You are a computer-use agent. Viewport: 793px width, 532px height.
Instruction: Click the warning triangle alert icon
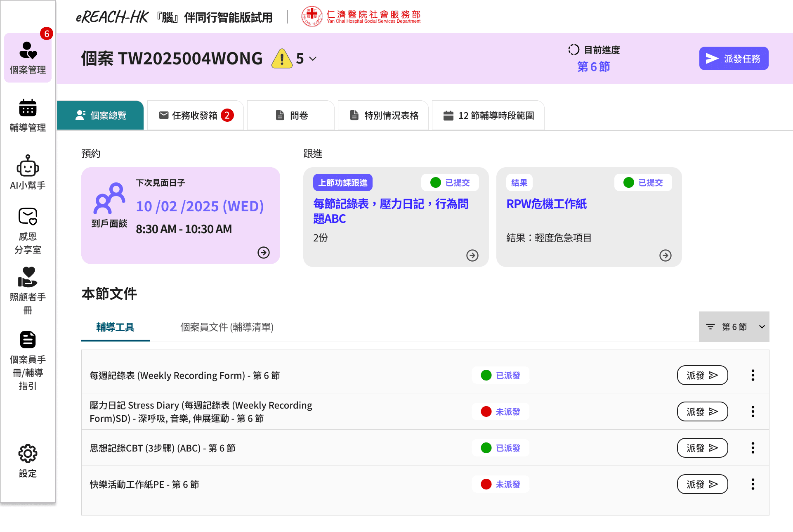tap(282, 59)
